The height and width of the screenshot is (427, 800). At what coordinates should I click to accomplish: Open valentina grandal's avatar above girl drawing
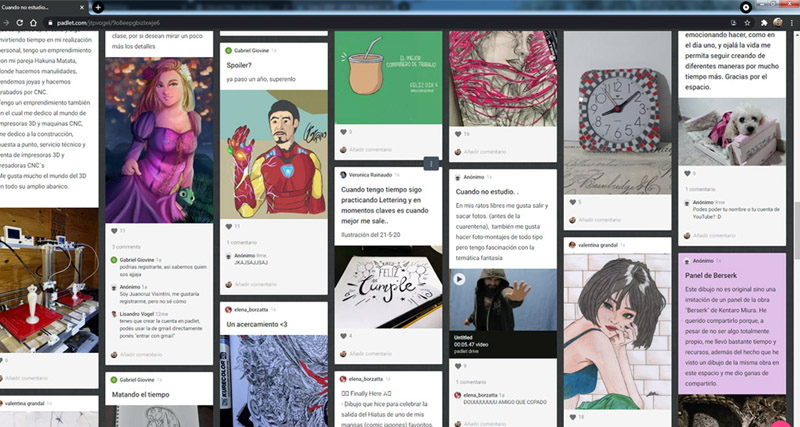[572, 245]
